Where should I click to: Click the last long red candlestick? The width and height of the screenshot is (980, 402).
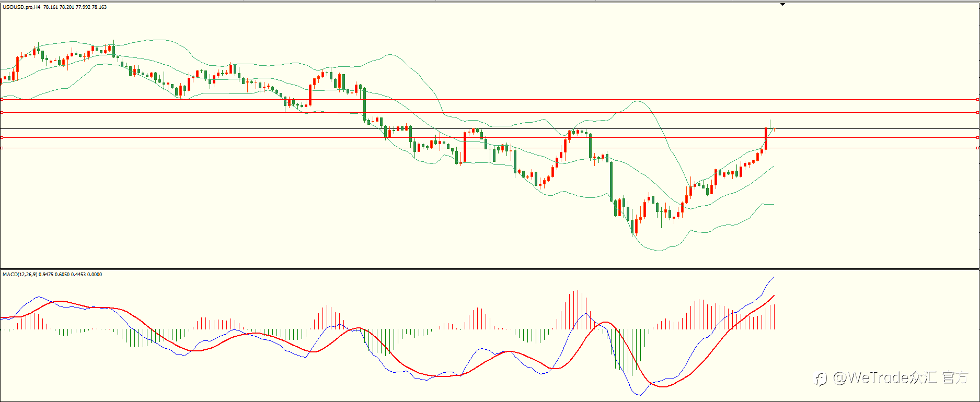point(766,139)
